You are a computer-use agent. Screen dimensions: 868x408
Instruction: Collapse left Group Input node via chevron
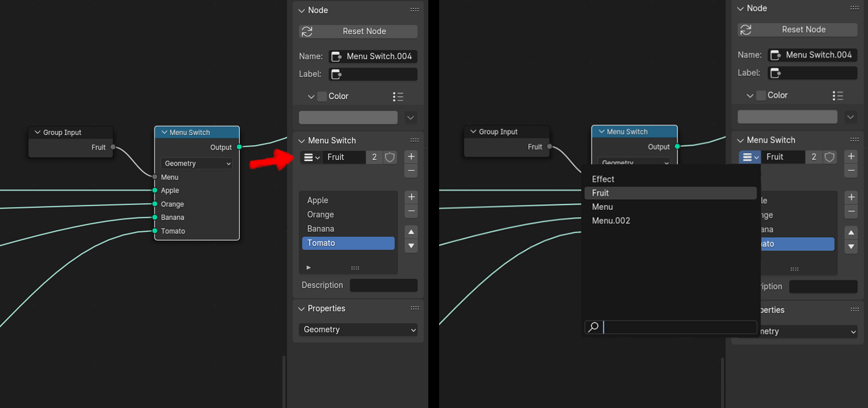click(37, 133)
